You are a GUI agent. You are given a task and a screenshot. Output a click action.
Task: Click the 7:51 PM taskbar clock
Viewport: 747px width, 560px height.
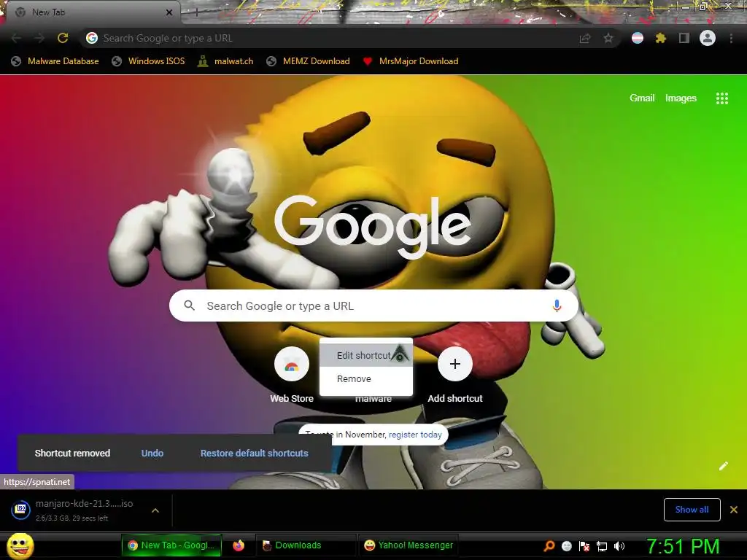tap(683, 546)
